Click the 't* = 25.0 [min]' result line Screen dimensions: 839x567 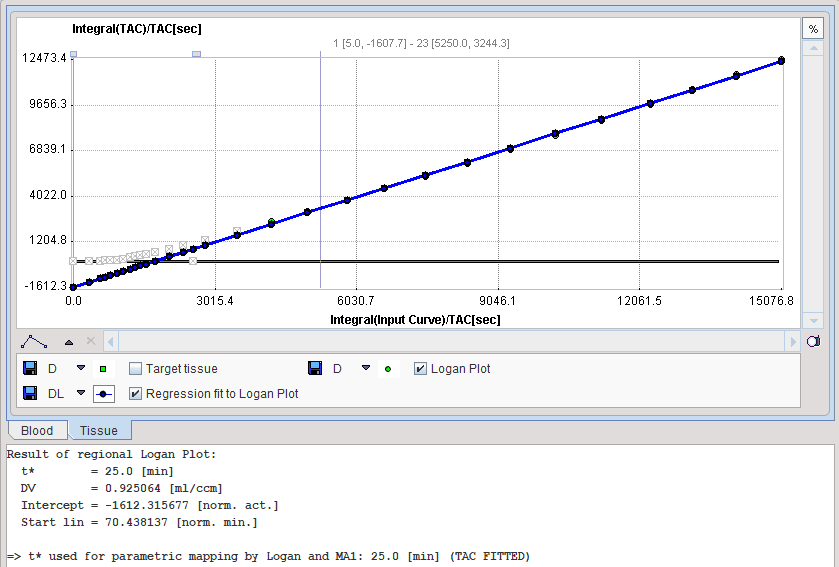pyautogui.click(x=97, y=471)
